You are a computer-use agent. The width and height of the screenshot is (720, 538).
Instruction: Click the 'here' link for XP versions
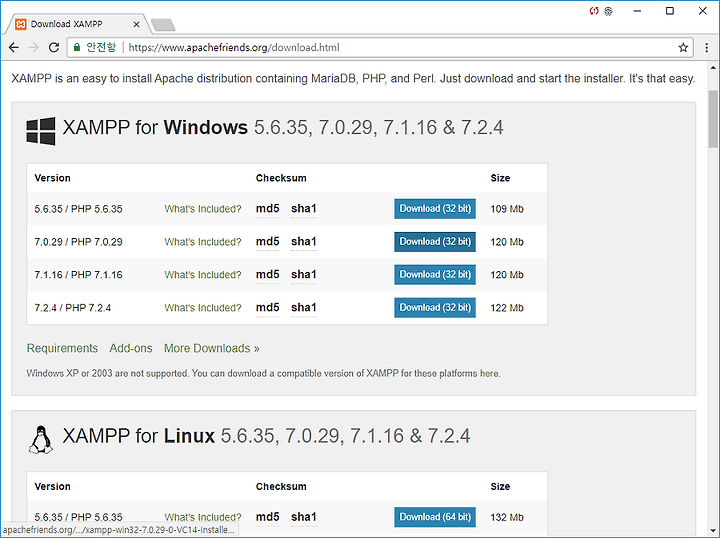489,373
